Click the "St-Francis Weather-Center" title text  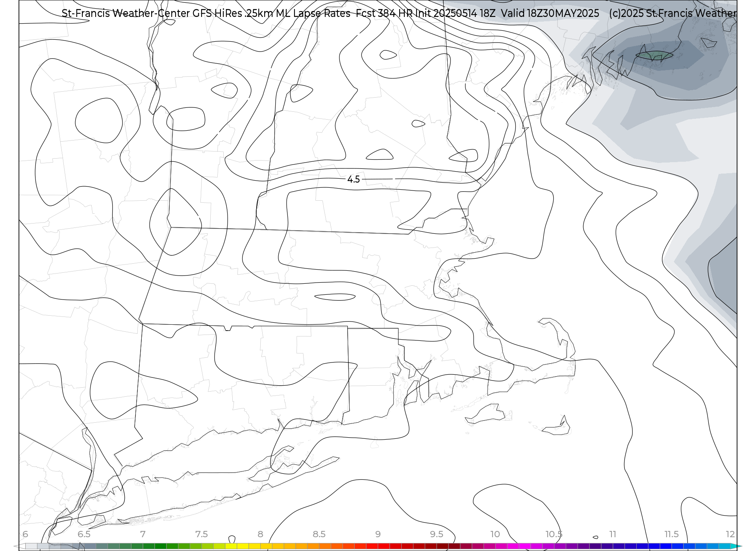pos(126,13)
